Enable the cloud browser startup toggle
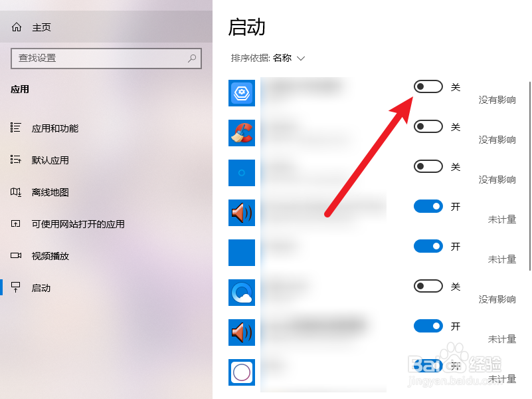532x399 pixels. (x=428, y=286)
